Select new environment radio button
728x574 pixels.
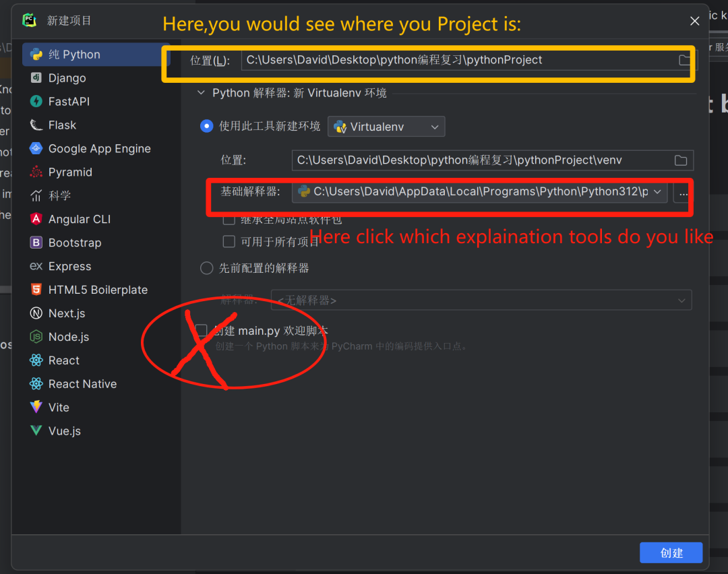tap(207, 126)
